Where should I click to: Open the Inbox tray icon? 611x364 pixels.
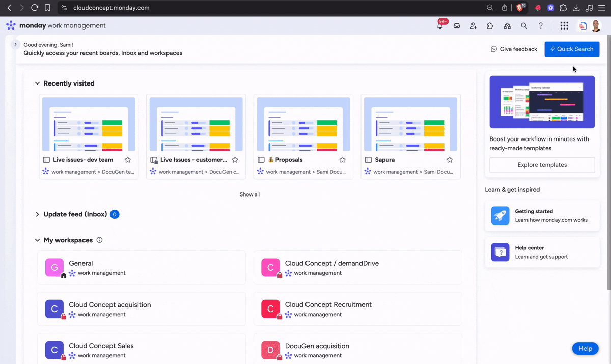pos(457,25)
